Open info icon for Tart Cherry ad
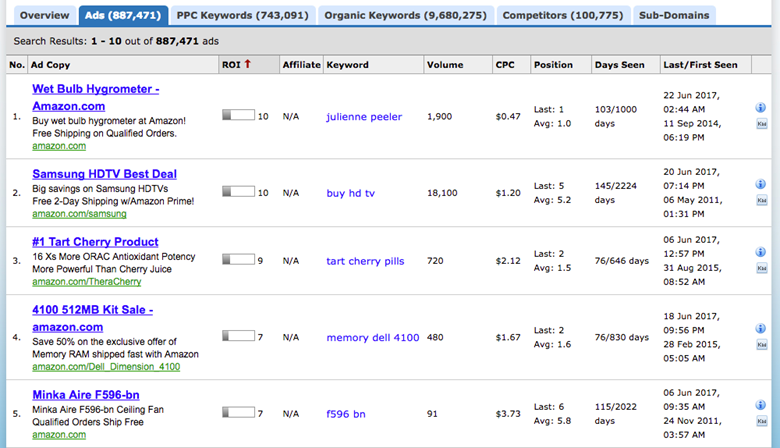This screenshot has height=448, width=780. tap(761, 252)
